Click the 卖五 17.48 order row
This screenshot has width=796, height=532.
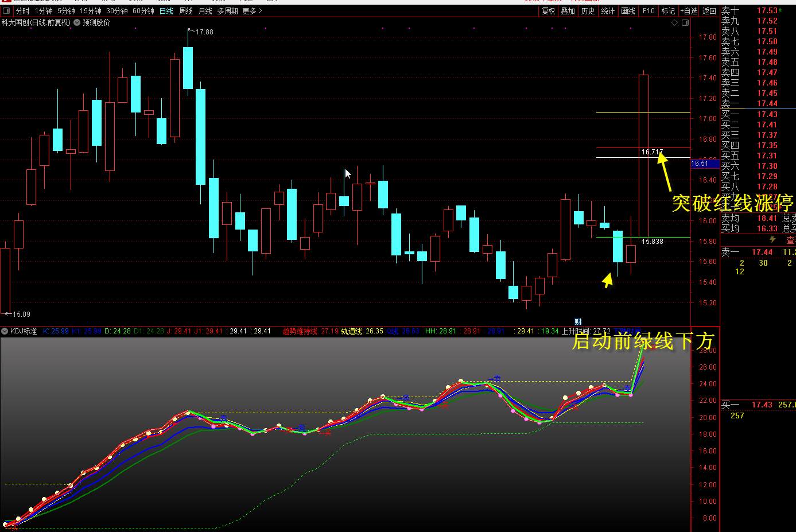click(758, 62)
